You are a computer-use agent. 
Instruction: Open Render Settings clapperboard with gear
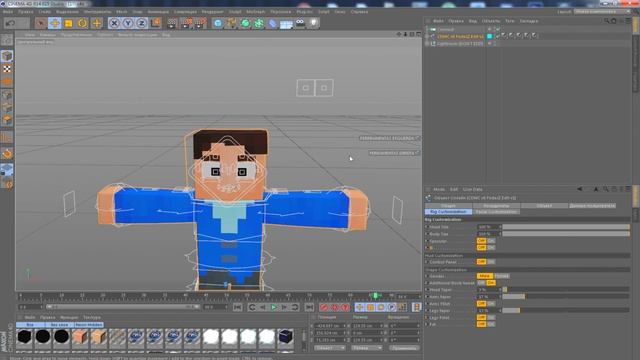tap(200, 23)
